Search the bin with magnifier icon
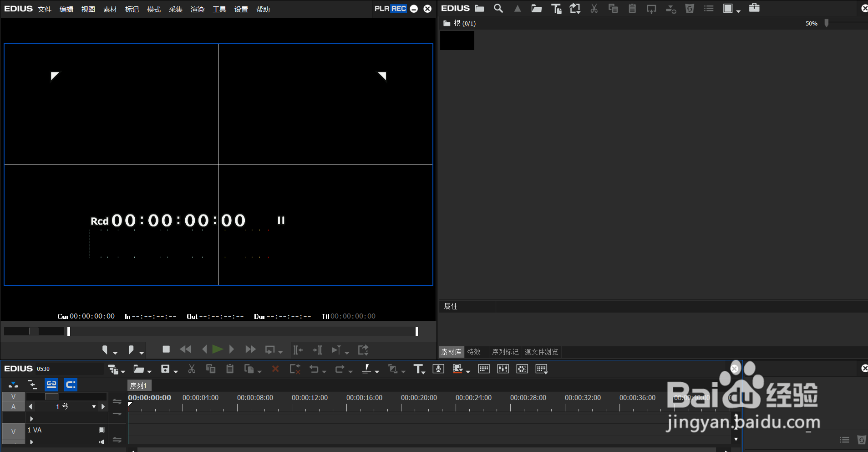This screenshot has width=868, height=452. (498, 8)
